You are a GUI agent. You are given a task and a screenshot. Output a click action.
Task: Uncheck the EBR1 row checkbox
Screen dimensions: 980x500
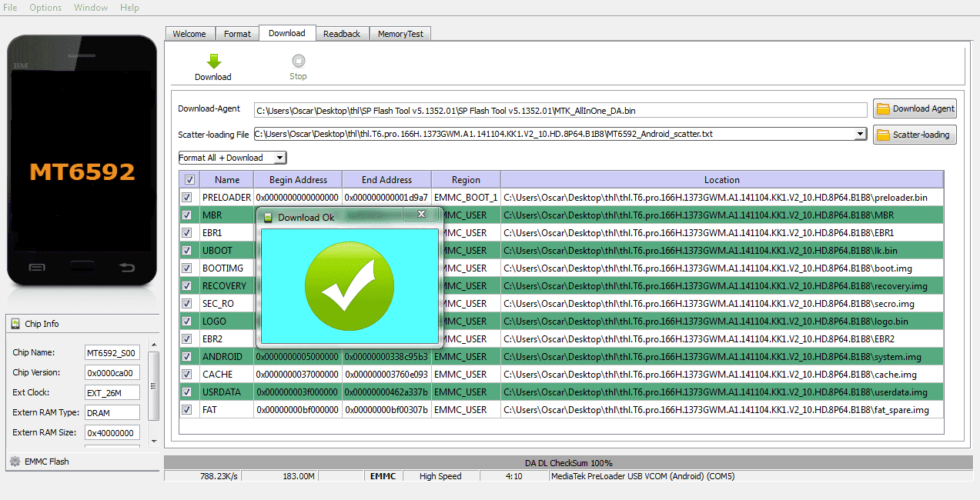click(x=186, y=233)
